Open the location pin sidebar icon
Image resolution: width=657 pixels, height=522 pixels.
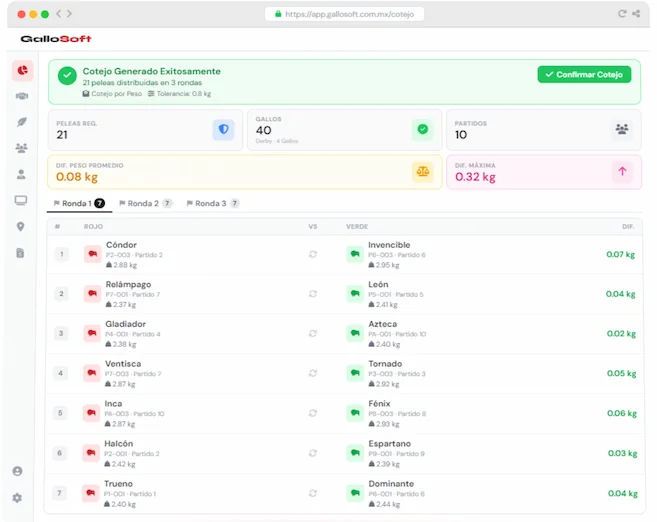(x=20, y=227)
